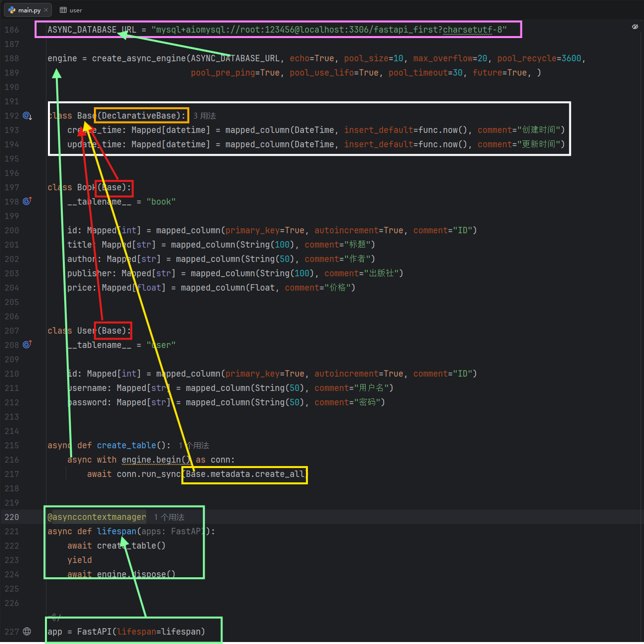The height and width of the screenshot is (644, 644).
Task: Toggle reader mode with the eye icon
Action: point(635,27)
